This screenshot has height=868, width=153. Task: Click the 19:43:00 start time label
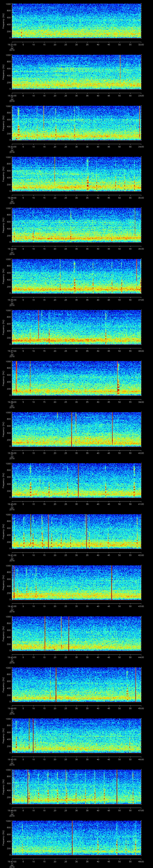click(12, 657)
